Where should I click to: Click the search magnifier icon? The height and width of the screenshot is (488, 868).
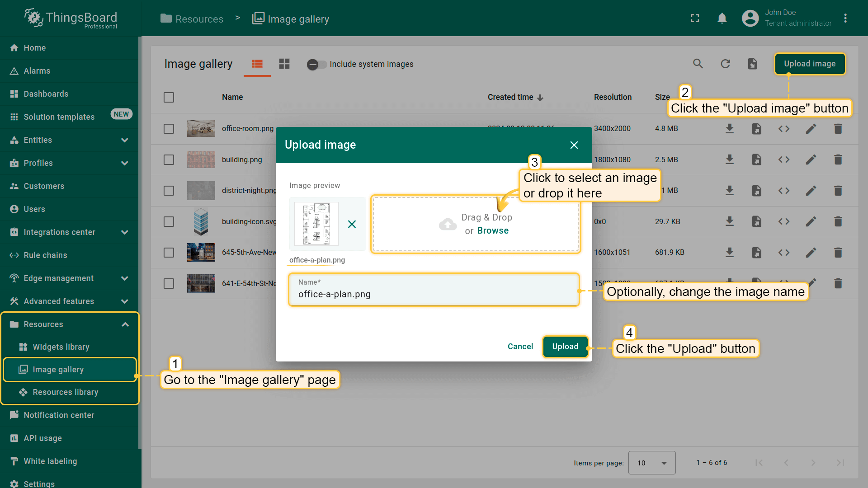click(x=698, y=64)
